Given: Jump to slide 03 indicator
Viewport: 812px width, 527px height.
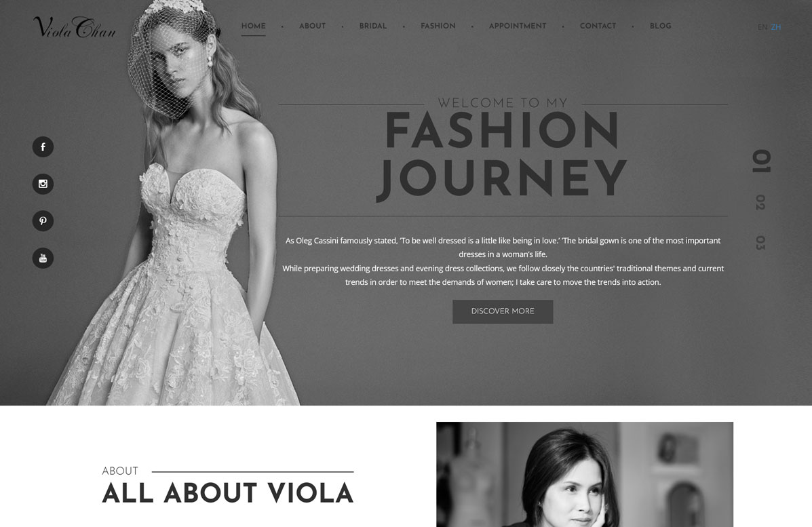Looking at the screenshot, I should 760,243.
